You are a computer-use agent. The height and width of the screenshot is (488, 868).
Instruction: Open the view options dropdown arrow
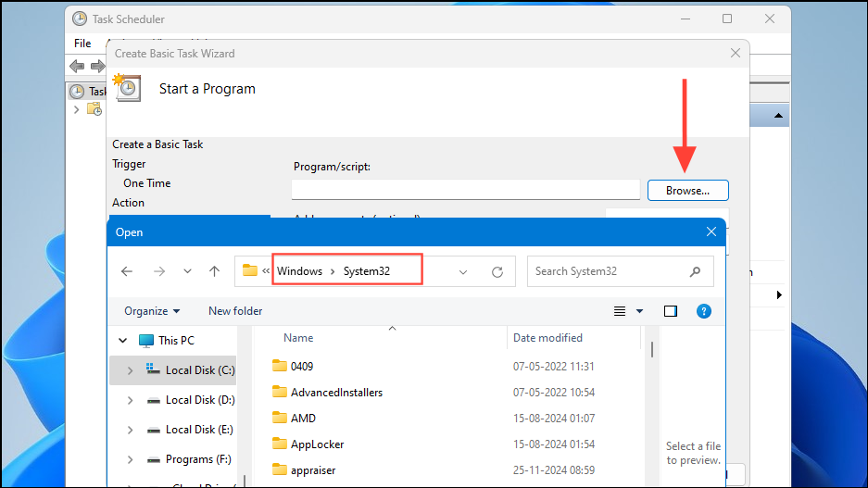click(639, 311)
